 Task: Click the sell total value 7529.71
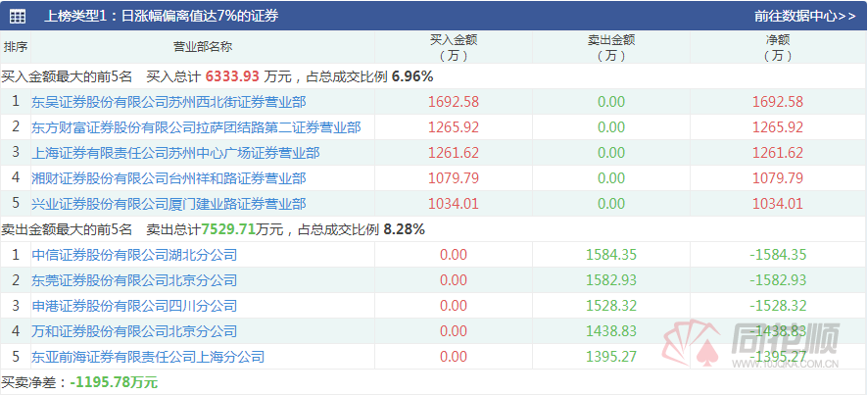click(228, 229)
